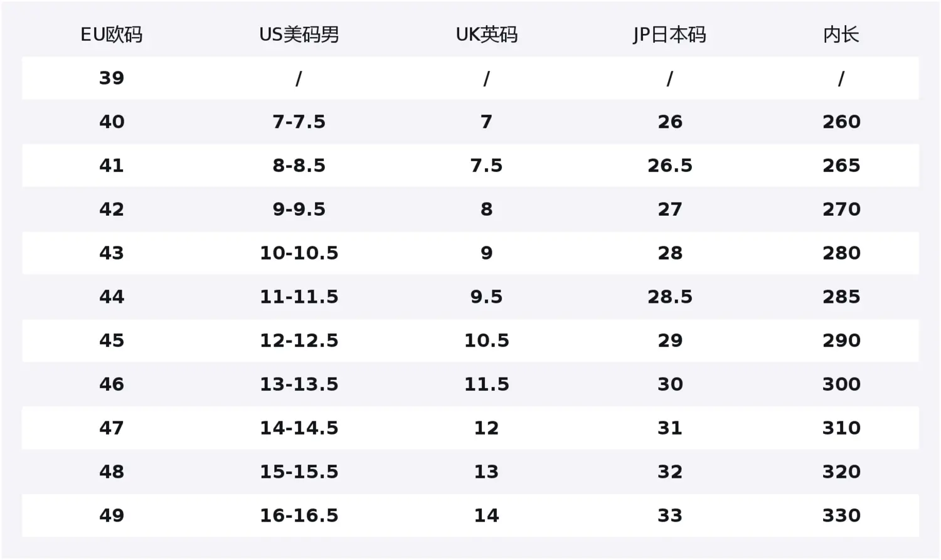Click the EU欧码 column header
The image size is (941, 560).
point(112,34)
